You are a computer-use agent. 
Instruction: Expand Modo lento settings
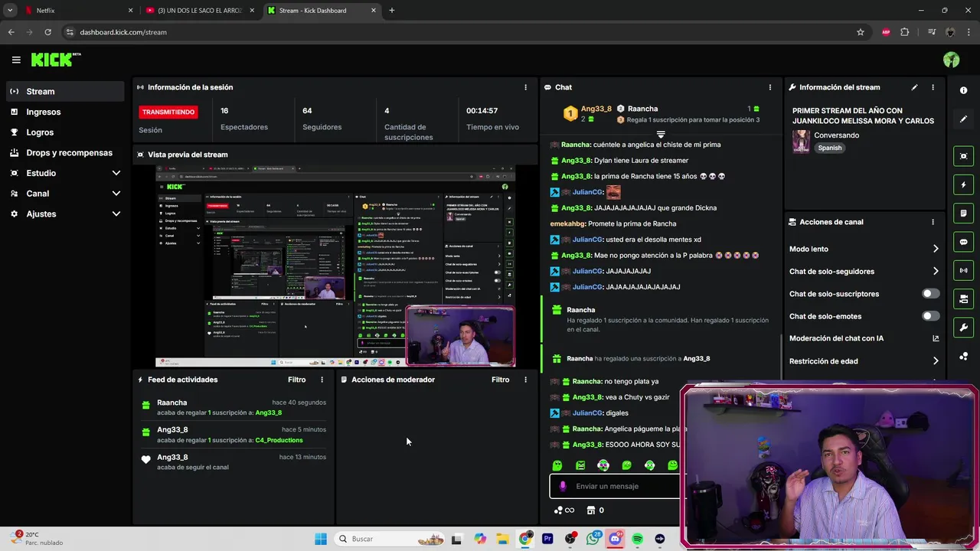pyautogui.click(x=936, y=249)
